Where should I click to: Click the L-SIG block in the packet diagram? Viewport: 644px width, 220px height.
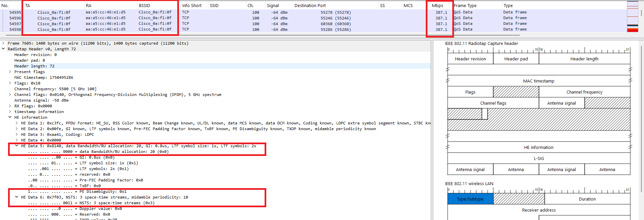point(539,158)
